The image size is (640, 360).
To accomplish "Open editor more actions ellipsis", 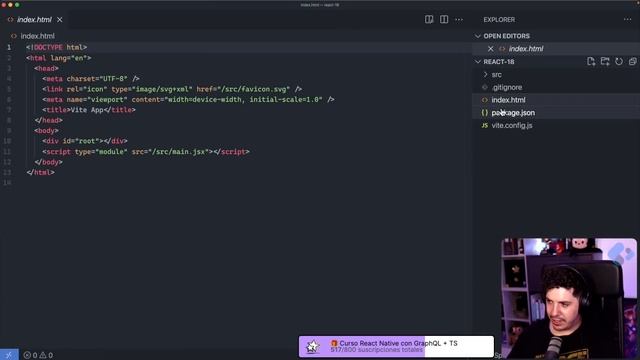I will pos(459,20).
